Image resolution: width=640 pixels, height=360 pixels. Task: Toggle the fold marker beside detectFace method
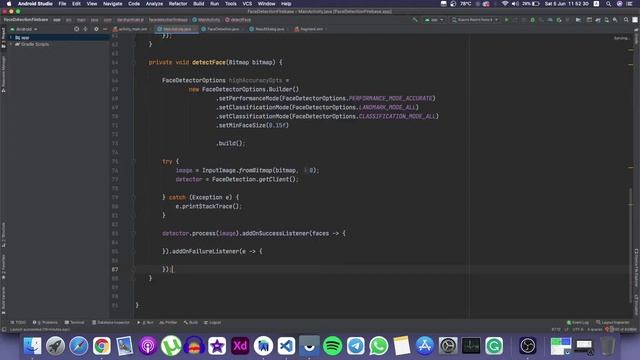click(133, 62)
